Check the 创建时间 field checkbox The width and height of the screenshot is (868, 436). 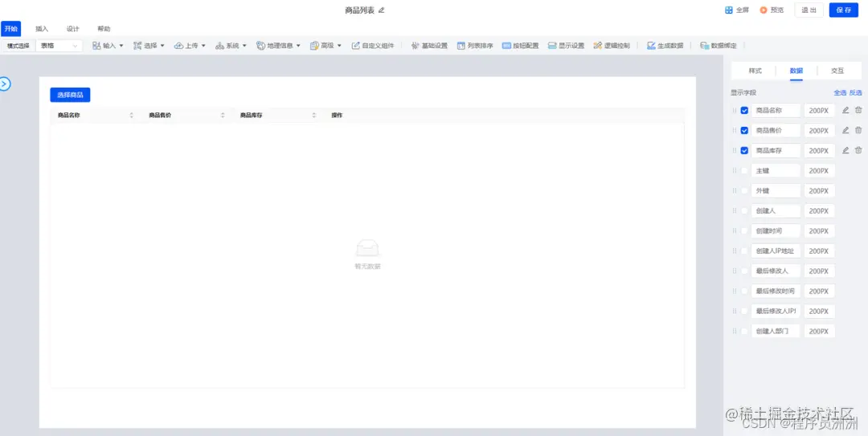[744, 230]
